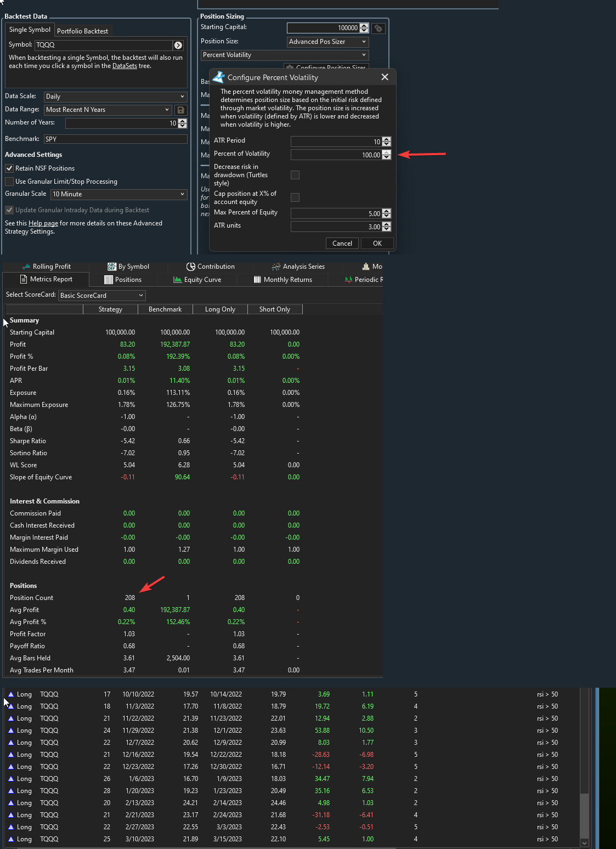Screen dimensions: 616x849
Task: Open the Equity Curve tab
Action: pos(197,280)
